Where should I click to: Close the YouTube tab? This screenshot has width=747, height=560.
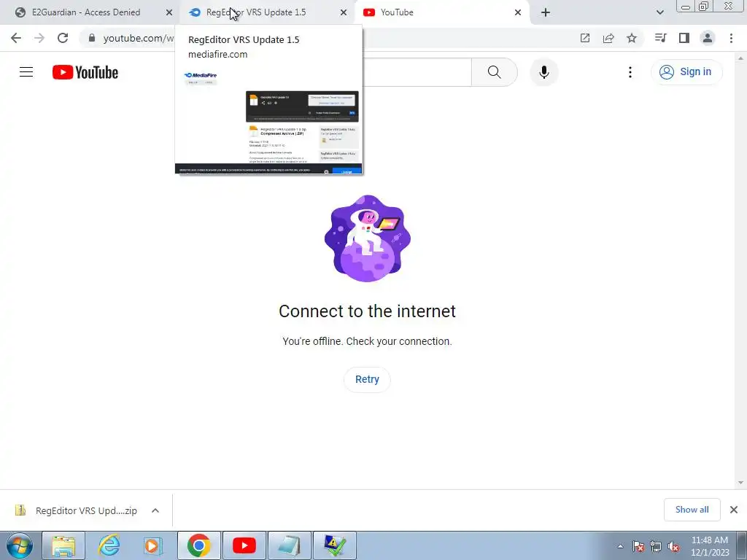click(x=518, y=12)
